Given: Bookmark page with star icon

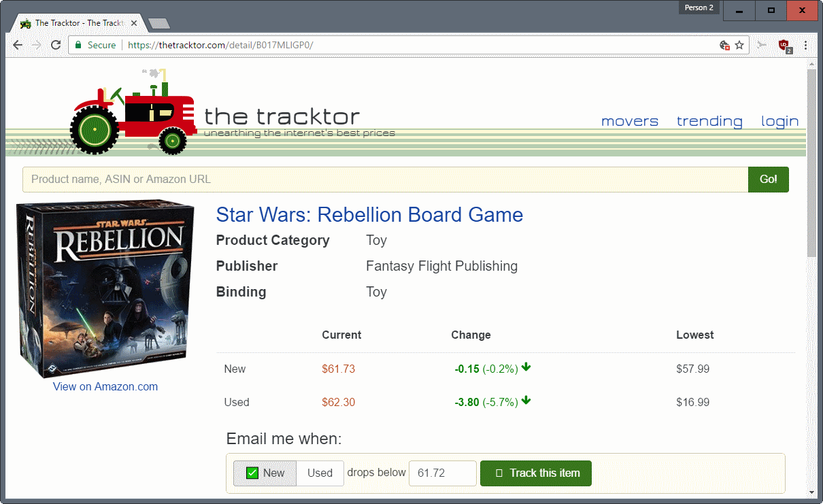Looking at the screenshot, I should (x=739, y=45).
